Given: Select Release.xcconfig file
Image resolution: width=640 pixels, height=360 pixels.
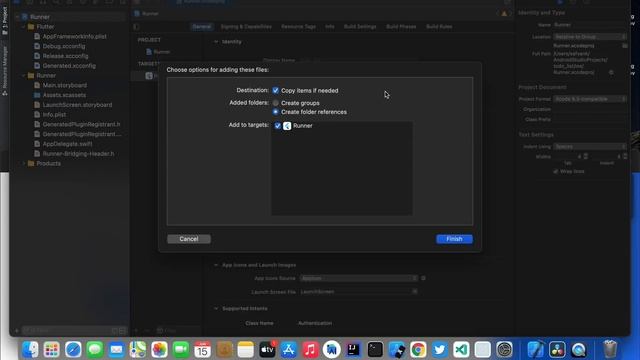Looking at the screenshot, I should click(65, 56).
